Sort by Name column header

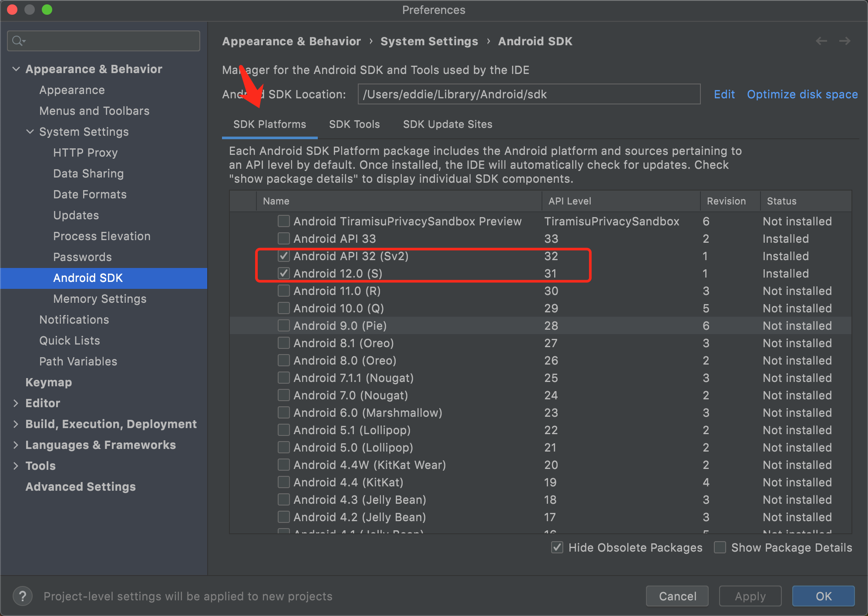point(399,201)
